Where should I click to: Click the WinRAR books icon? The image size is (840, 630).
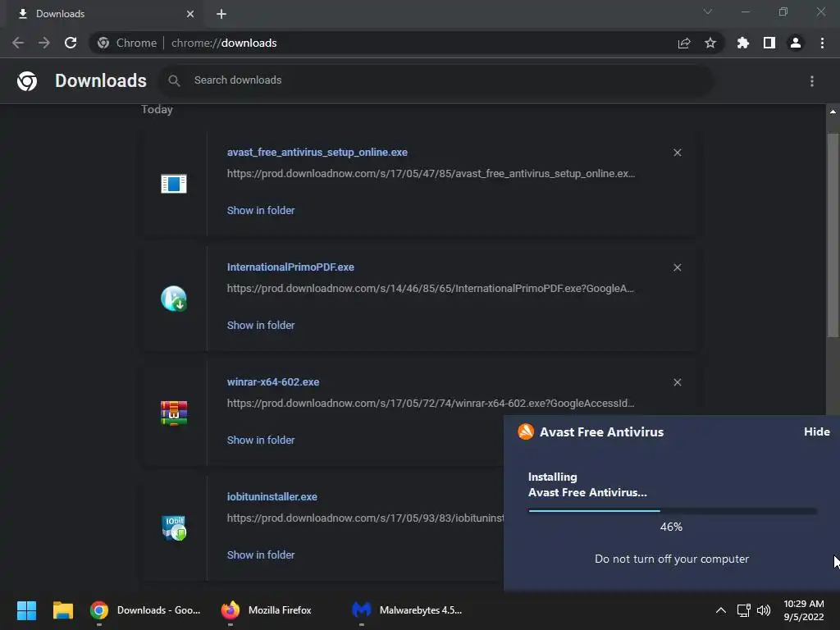174,413
